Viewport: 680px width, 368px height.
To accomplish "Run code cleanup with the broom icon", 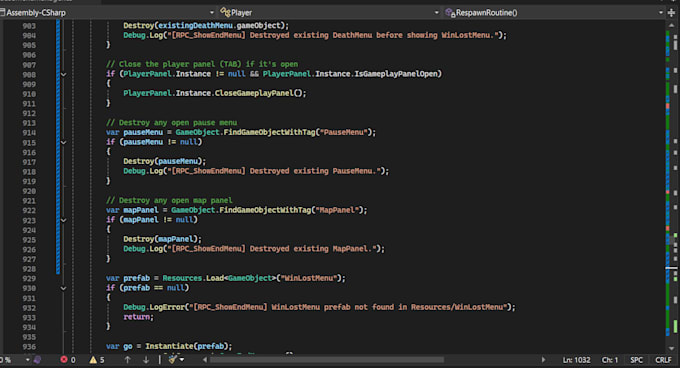I will coord(173,360).
